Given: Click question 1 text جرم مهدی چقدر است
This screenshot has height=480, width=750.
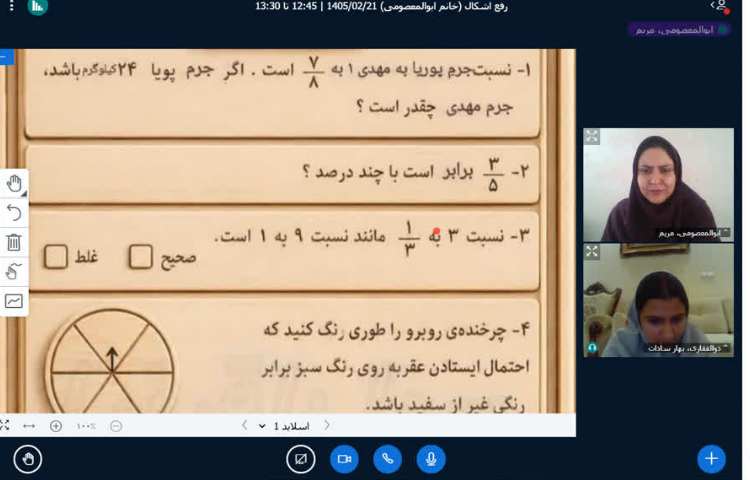Looking at the screenshot, I should click(434, 107).
